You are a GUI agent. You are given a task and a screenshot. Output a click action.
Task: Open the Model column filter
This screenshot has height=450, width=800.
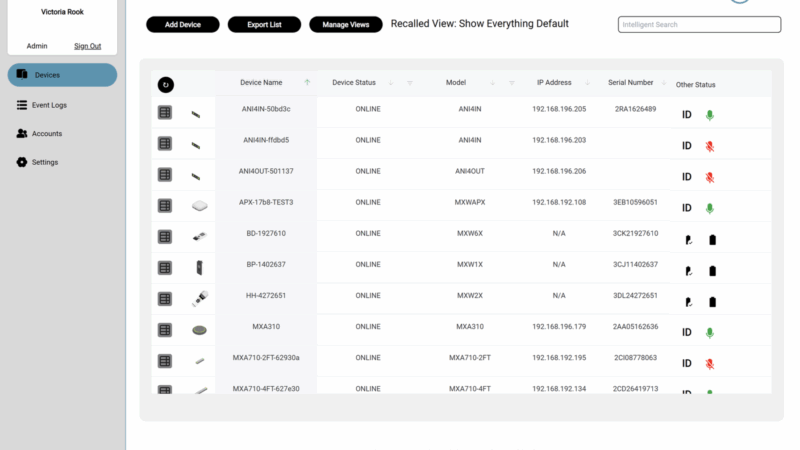click(x=512, y=83)
